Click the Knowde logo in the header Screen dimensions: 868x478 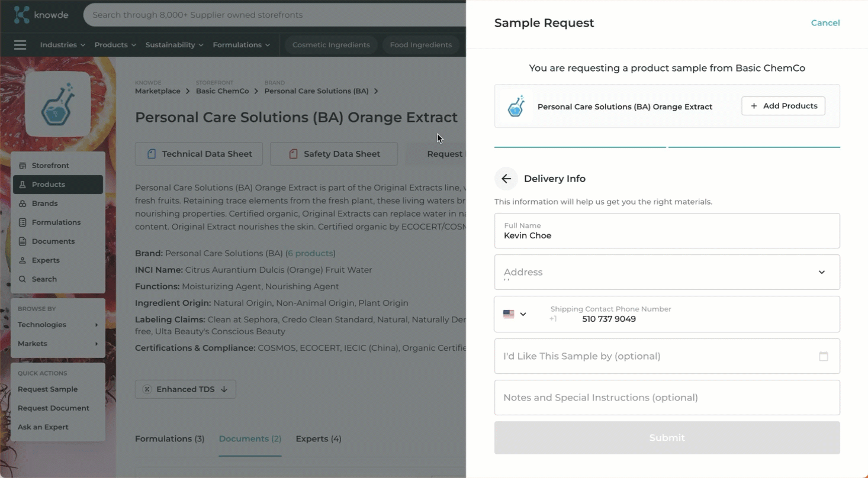click(41, 15)
